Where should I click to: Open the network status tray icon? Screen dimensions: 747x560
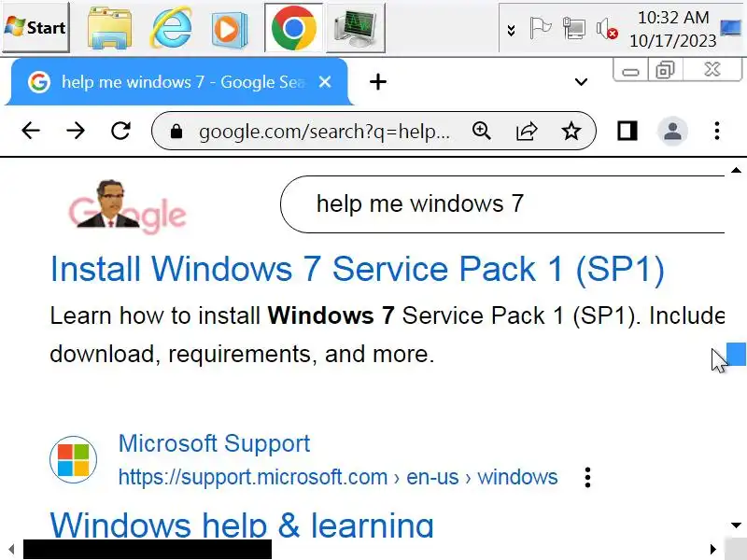click(x=573, y=28)
